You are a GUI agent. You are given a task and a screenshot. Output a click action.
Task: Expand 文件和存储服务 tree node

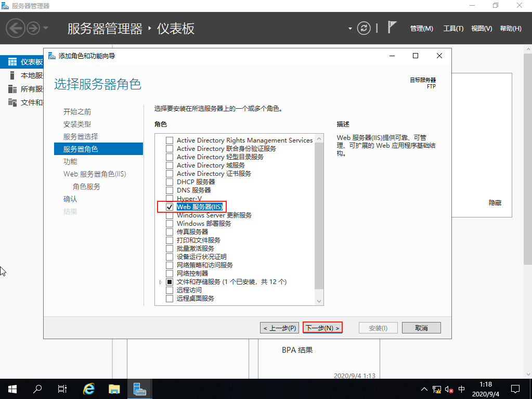(161, 282)
